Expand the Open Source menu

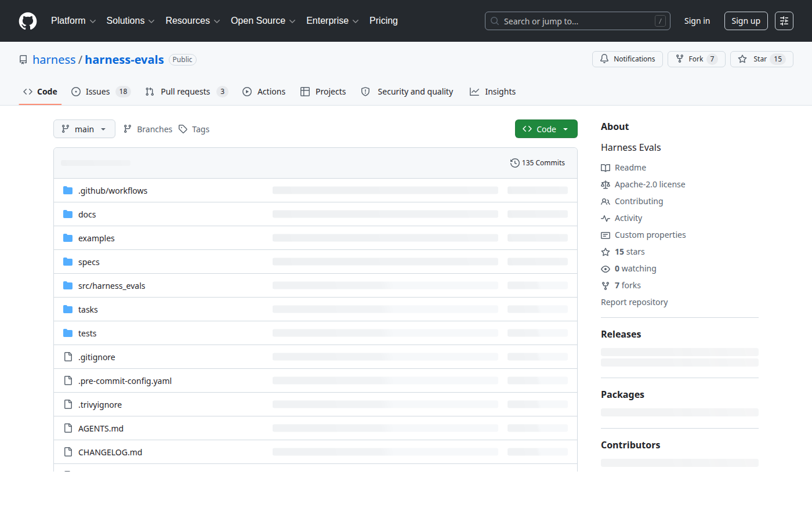coord(263,21)
